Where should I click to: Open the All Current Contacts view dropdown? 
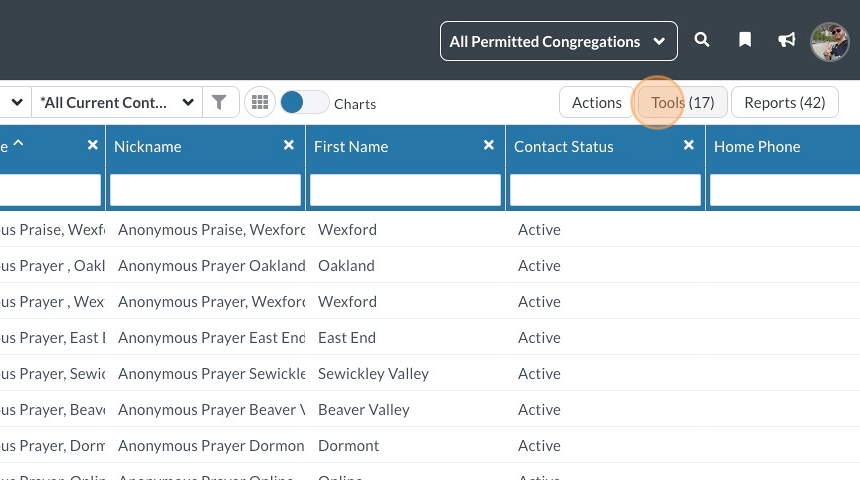[117, 102]
